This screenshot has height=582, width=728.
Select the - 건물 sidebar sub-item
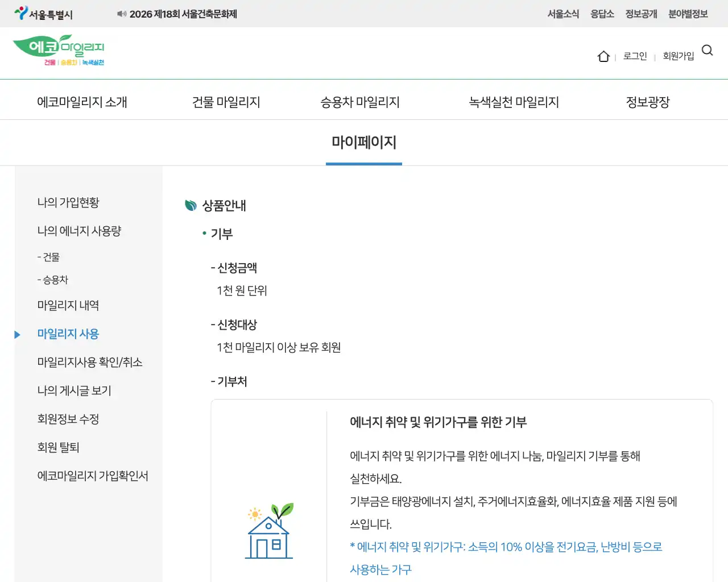tap(48, 257)
